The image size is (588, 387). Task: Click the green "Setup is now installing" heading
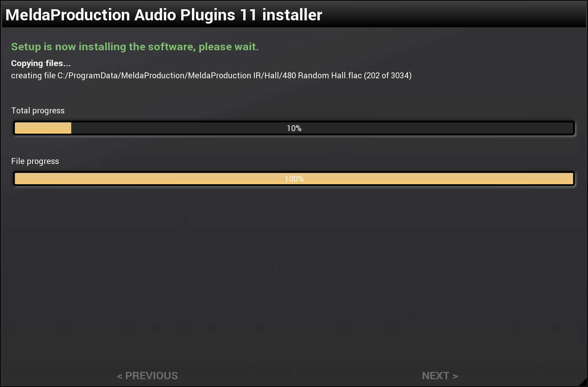click(x=135, y=47)
